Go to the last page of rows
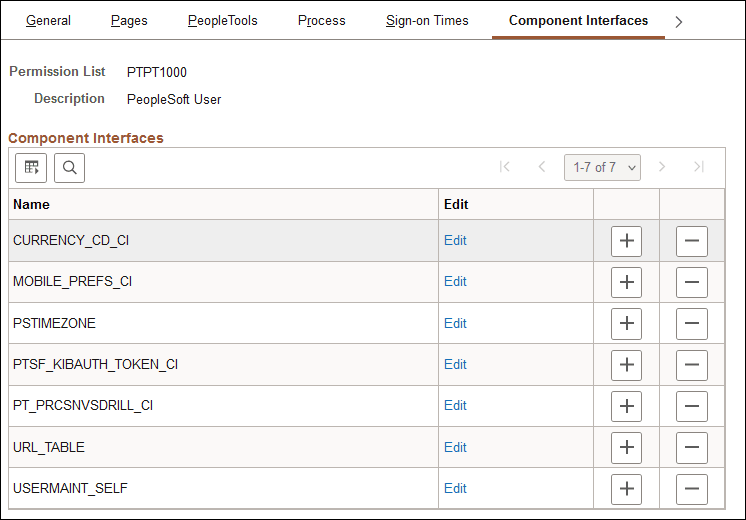746x520 pixels. tap(699, 167)
